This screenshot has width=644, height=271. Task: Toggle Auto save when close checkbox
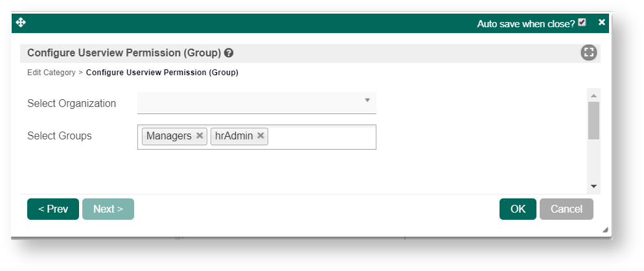[582, 23]
